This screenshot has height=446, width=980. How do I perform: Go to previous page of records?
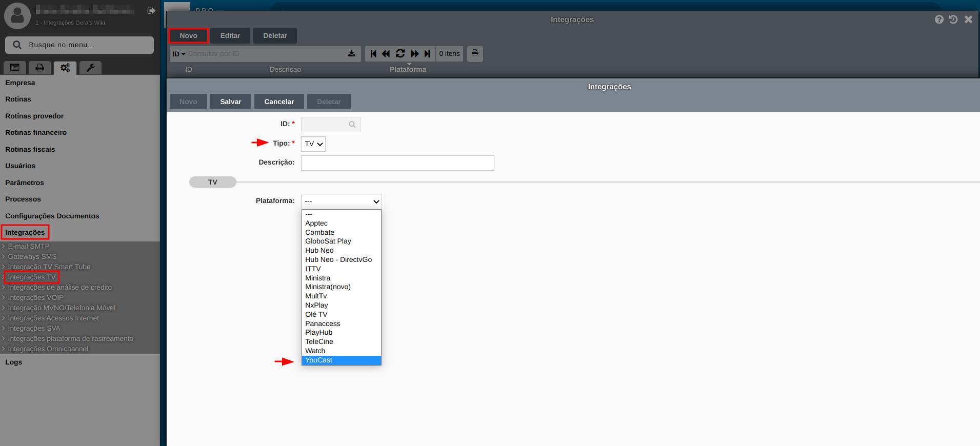(386, 54)
